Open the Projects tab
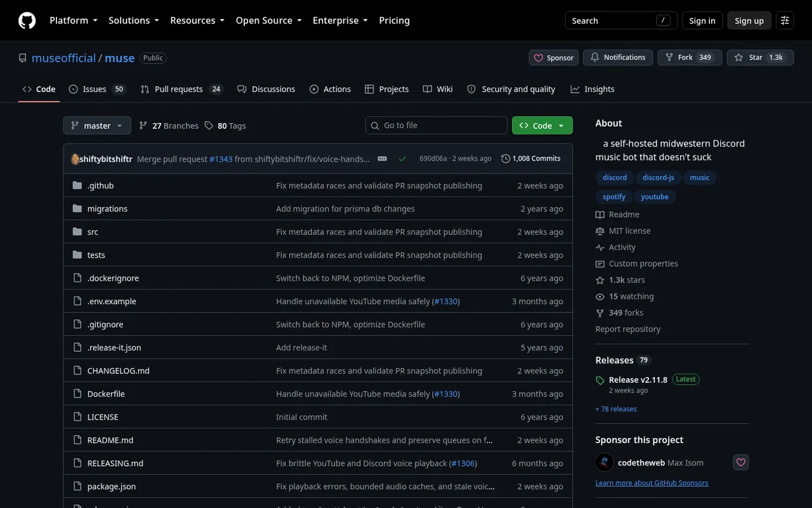 coord(387,89)
